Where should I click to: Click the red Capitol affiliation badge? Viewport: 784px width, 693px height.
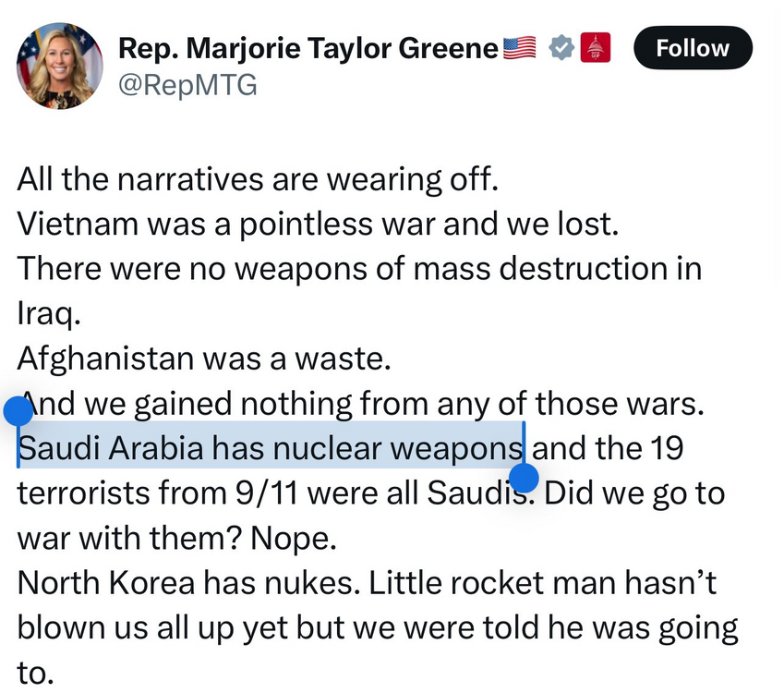596,48
